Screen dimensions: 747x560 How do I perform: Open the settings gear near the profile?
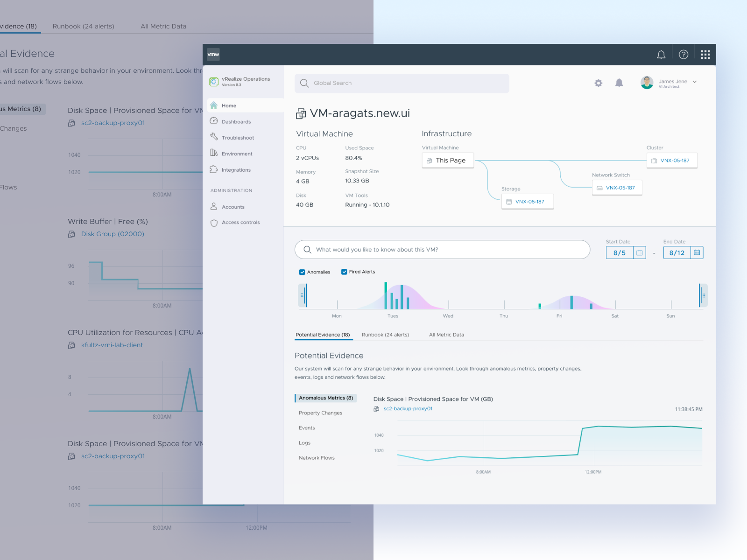(x=598, y=83)
